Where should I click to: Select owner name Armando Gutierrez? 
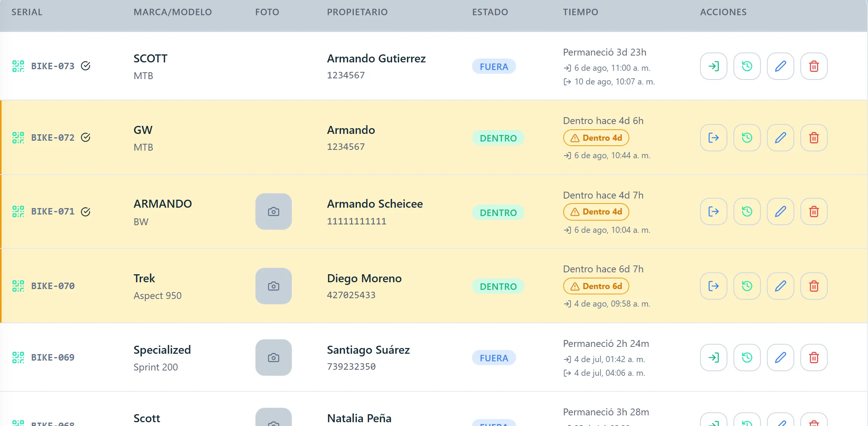pos(376,59)
